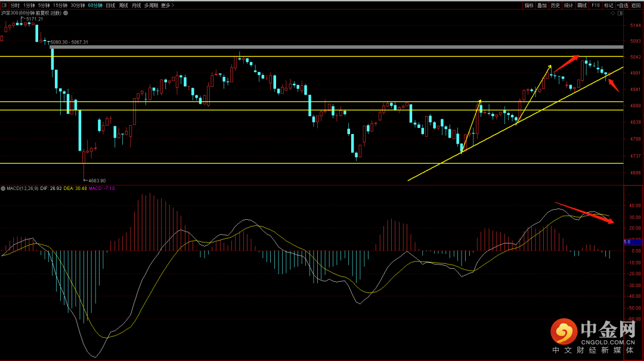Open the 周线 weekly chart
644x361 pixels.
click(x=123, y=5)
